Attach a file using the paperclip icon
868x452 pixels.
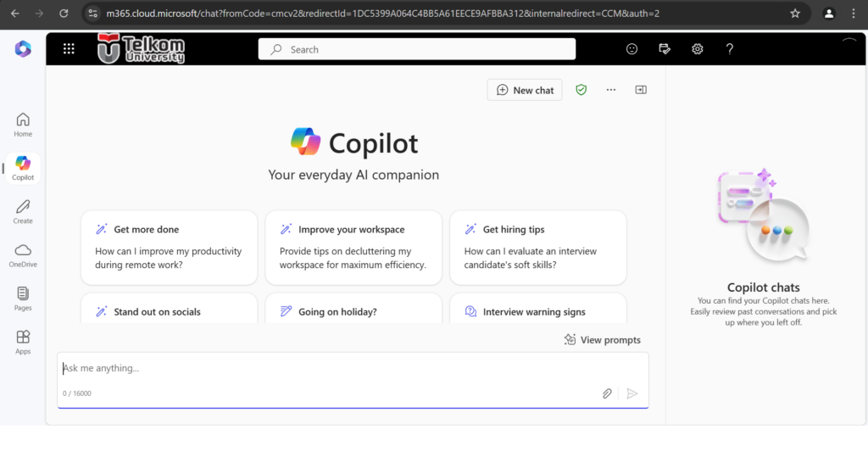click(x=607, y=393)
